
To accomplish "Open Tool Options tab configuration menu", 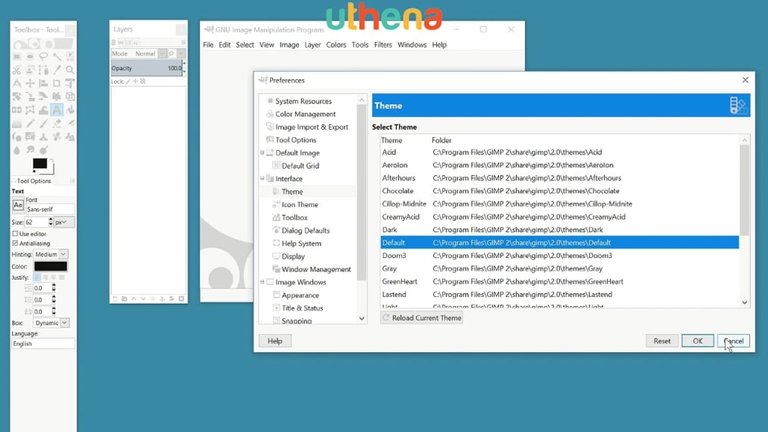I will [72, 181].
